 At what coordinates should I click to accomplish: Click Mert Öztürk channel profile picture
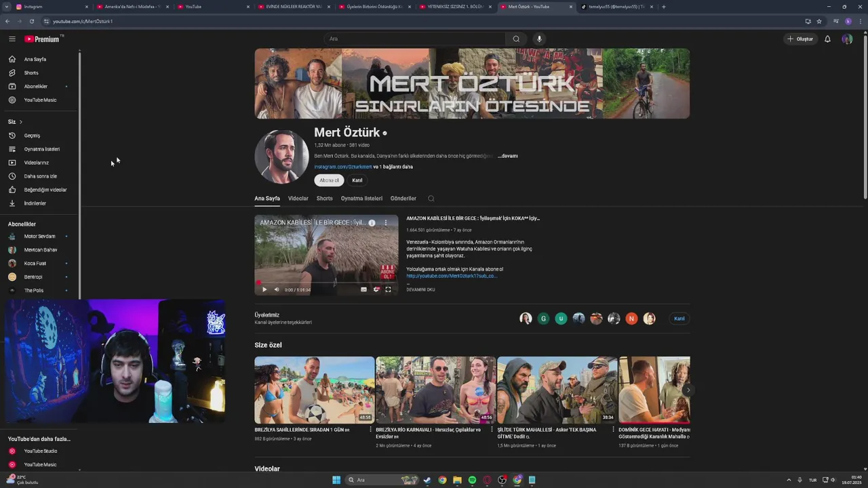(x=281, y=157)
